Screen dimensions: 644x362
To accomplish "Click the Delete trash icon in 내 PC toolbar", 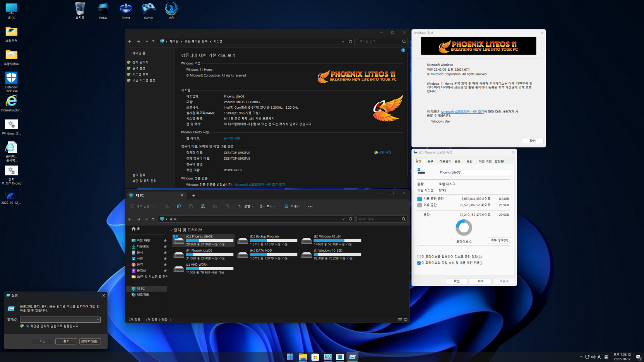I will coord(227,206).
